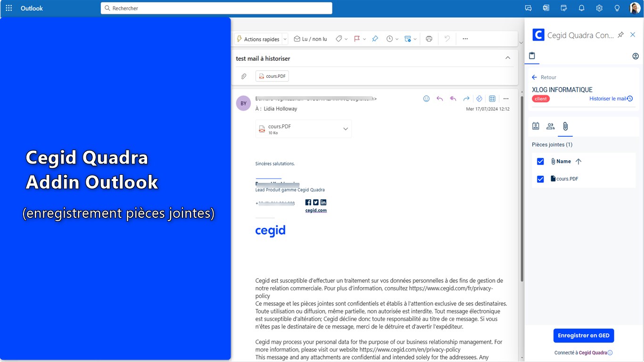Screen dimensions: 644x362
Task: Open the Cegid pane user account icon
Action: (636, 56)
